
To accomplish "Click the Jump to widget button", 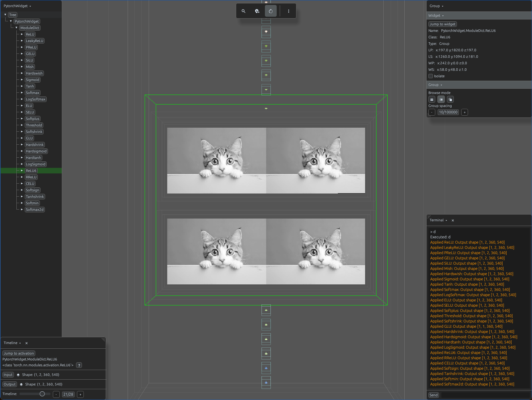I will [x=443, y=24].
